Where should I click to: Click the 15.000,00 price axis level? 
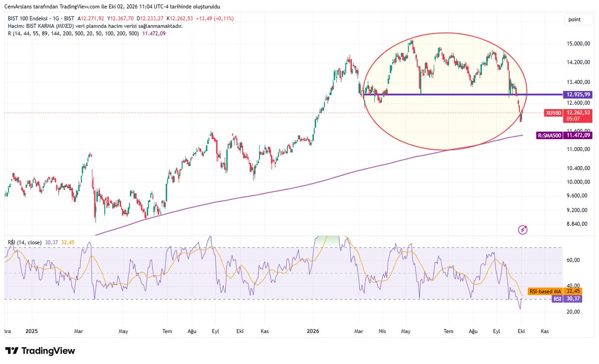click(x=579, y=44)
